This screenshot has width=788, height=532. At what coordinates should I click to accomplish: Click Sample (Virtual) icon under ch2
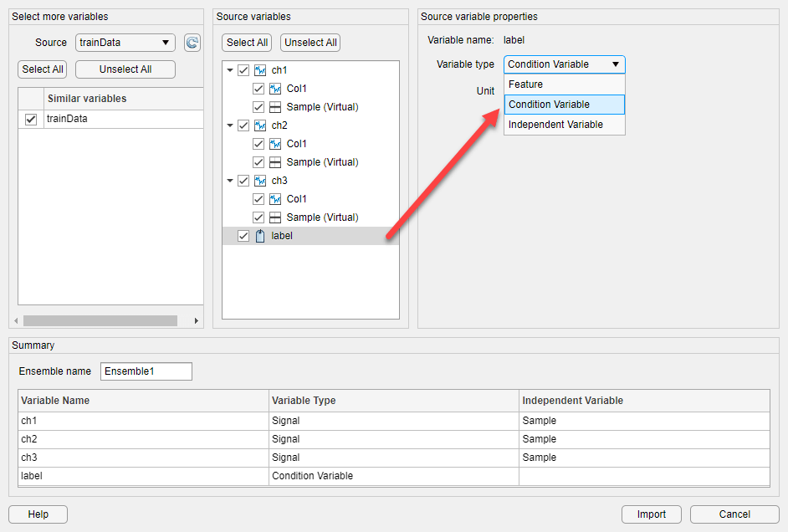[275, 162]
